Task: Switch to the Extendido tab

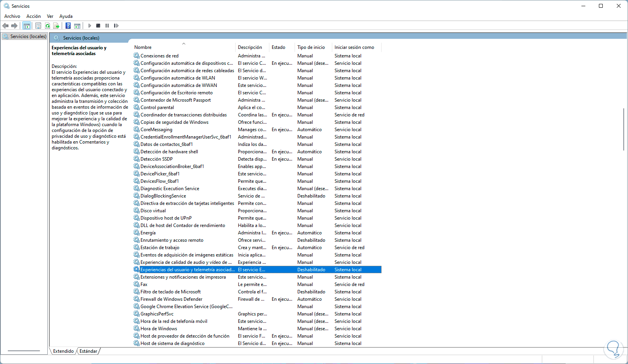Action: (63, 351)
